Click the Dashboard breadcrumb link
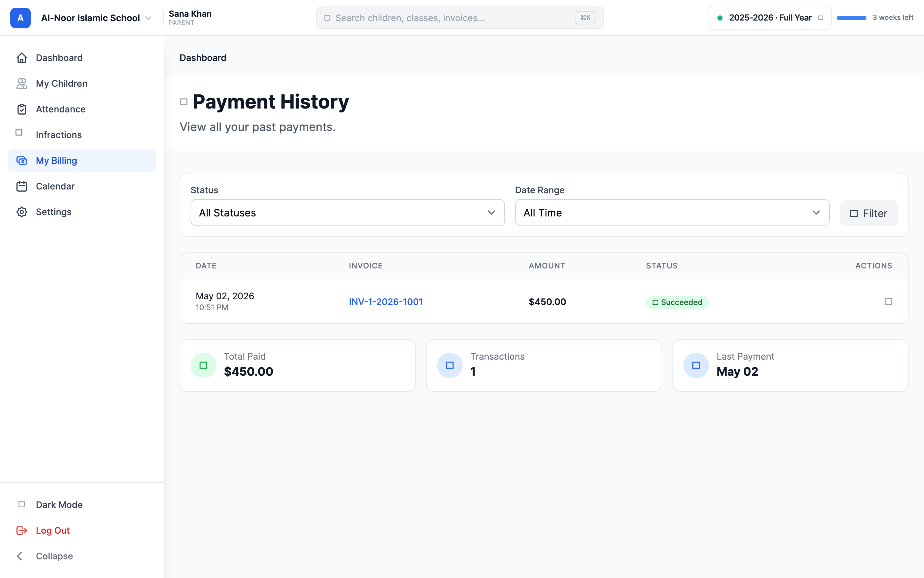924x578 pixels. click(x=203, y=58)
